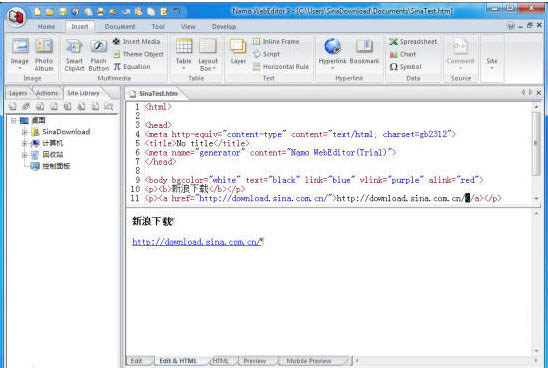
Task: Insert a Spreadsheet
Action: (x=413, y=41)
